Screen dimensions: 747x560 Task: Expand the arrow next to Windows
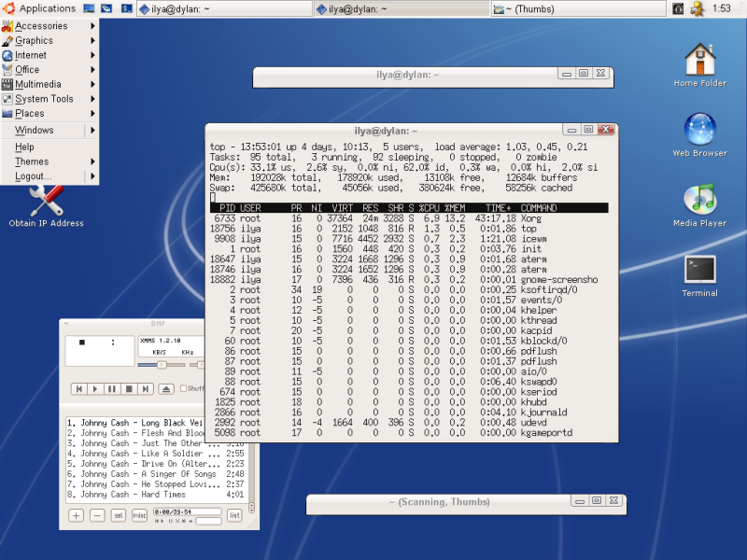92,130
